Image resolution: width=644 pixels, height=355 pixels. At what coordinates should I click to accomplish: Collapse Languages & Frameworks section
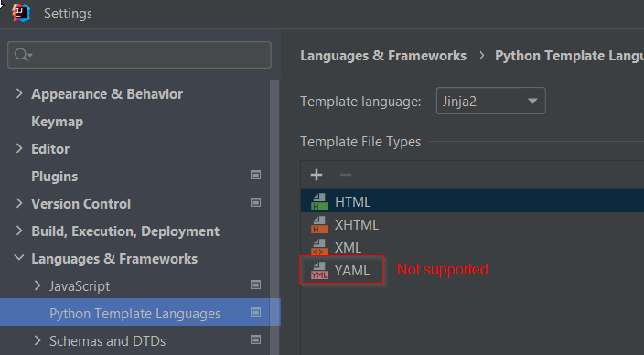pos(19,258)
